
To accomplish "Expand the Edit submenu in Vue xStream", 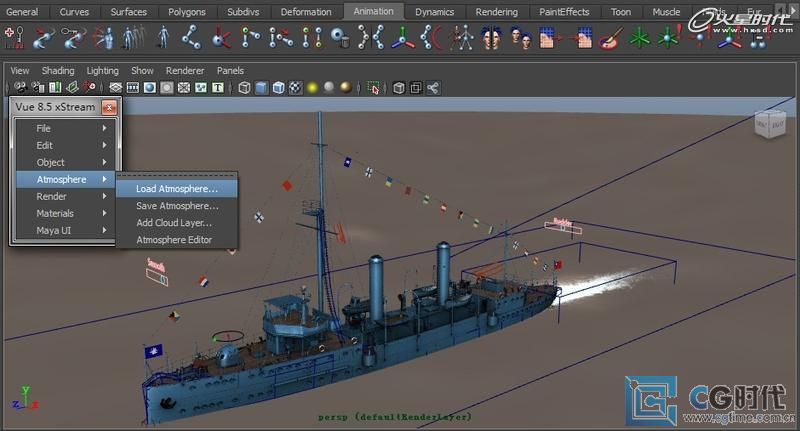I will point(66,145).
